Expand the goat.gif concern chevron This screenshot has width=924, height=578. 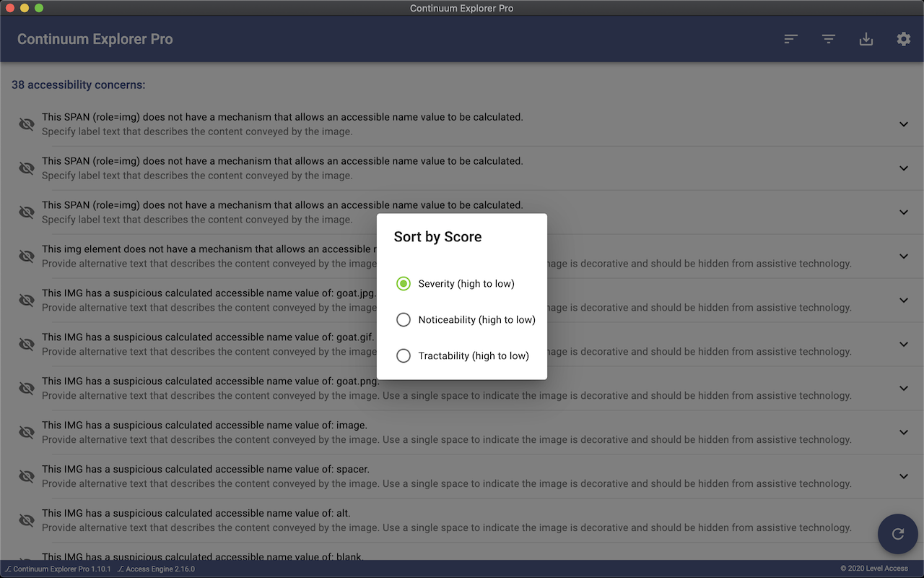904,345
